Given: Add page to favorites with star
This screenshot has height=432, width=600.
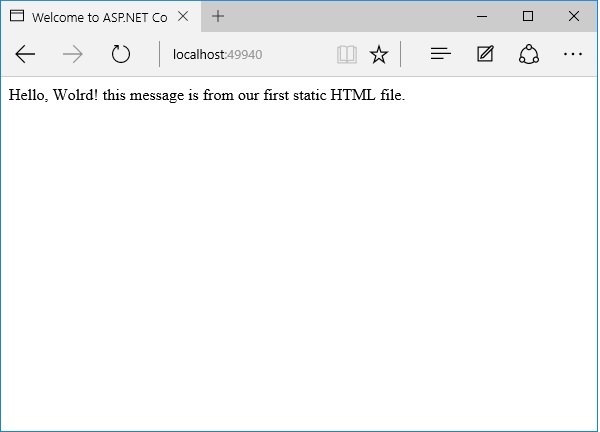Looking at the screenshot, I should point(379,55).
